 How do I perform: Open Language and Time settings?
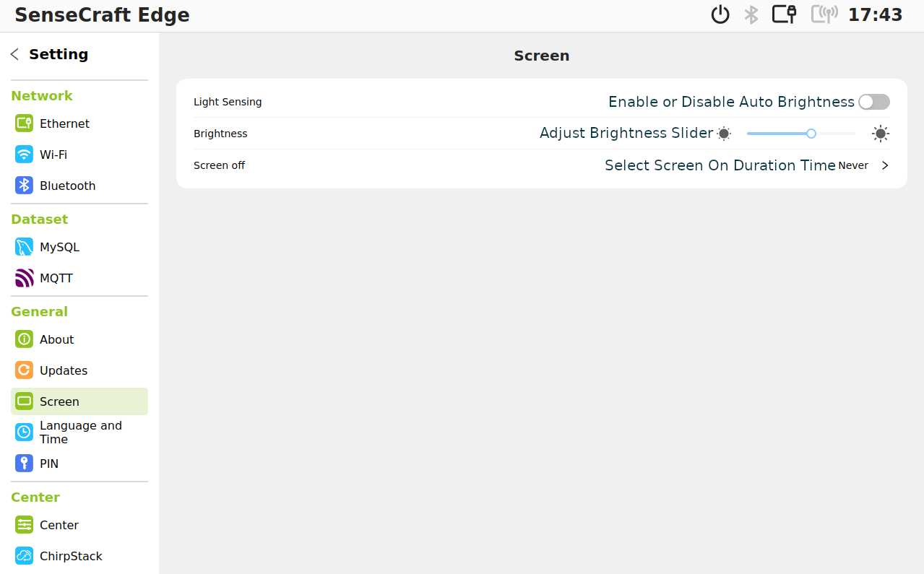pyautogui.click(x=81, y=432)
